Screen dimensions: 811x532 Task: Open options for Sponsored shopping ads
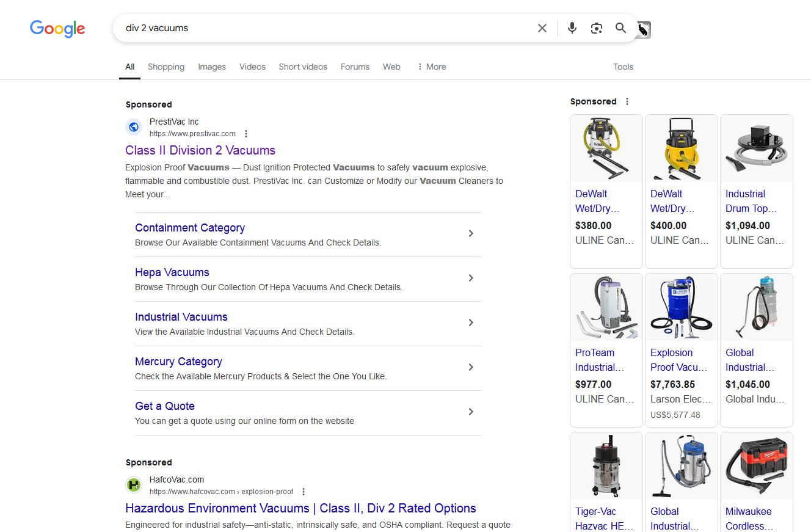point(627,101)
